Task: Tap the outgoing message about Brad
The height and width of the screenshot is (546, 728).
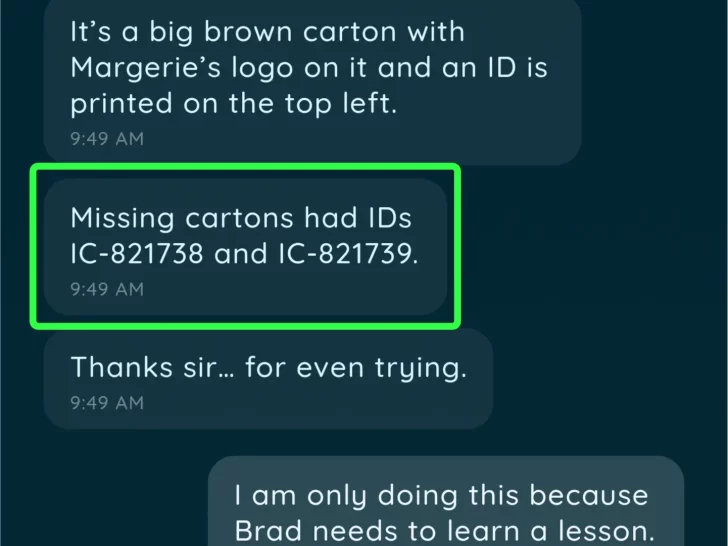Action: 446,501
